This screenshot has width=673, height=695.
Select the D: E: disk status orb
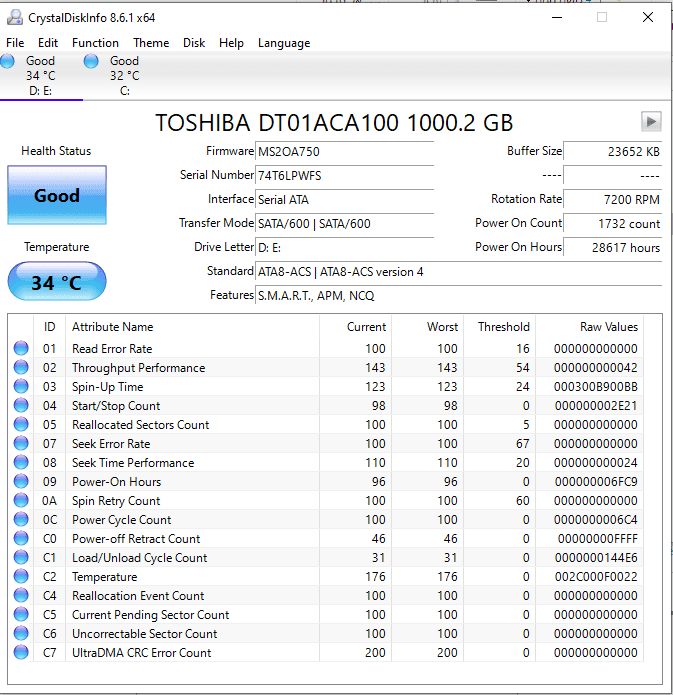tap(8, 62)
